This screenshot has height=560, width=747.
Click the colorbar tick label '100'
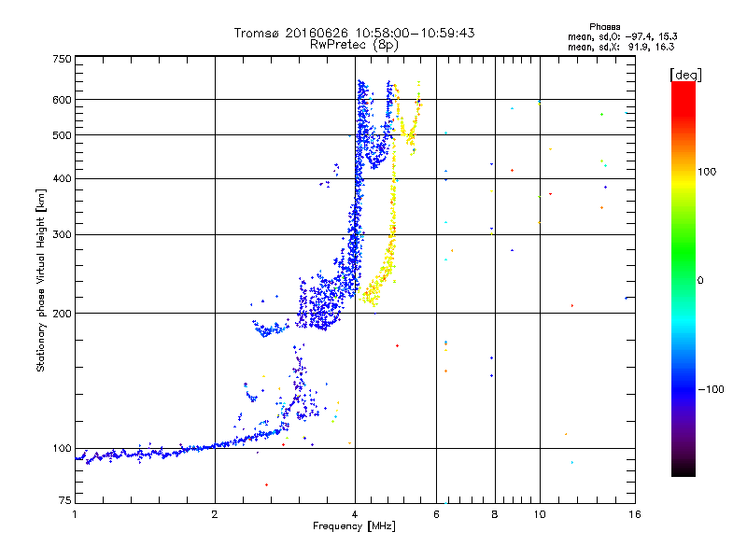[x=707, y=172]
